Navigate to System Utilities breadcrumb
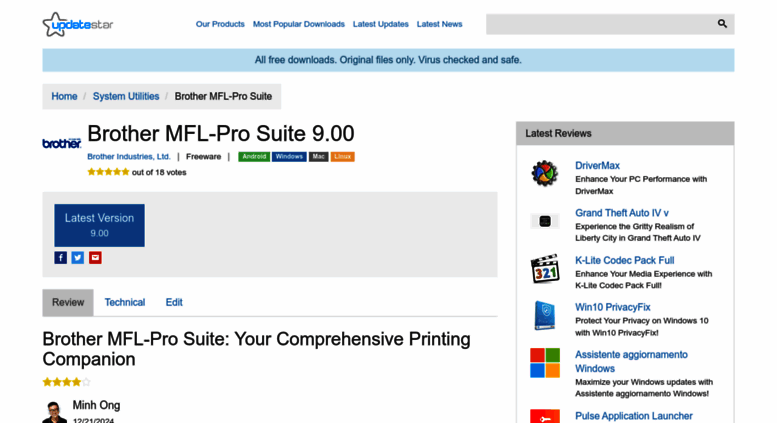 tap(126, 97)
